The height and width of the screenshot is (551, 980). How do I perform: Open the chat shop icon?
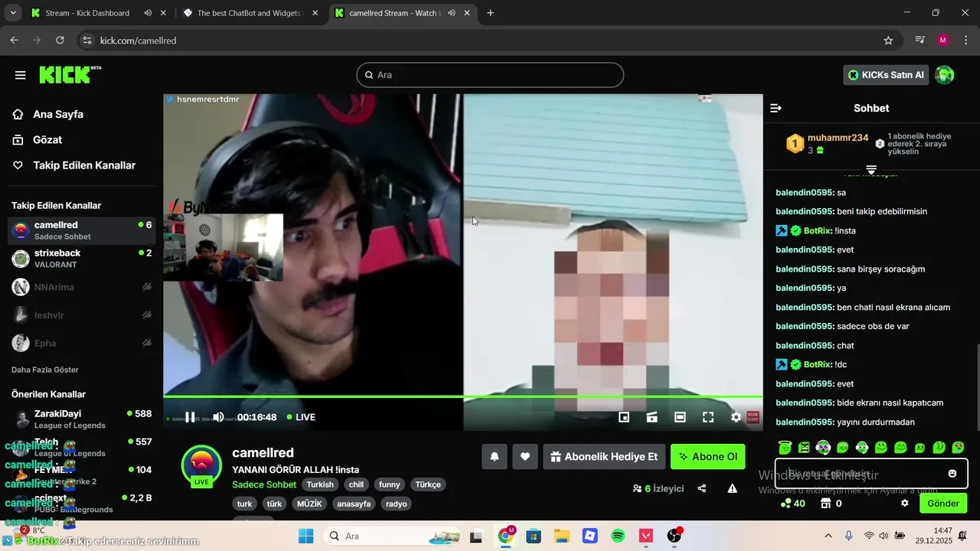tap(826, 504)
